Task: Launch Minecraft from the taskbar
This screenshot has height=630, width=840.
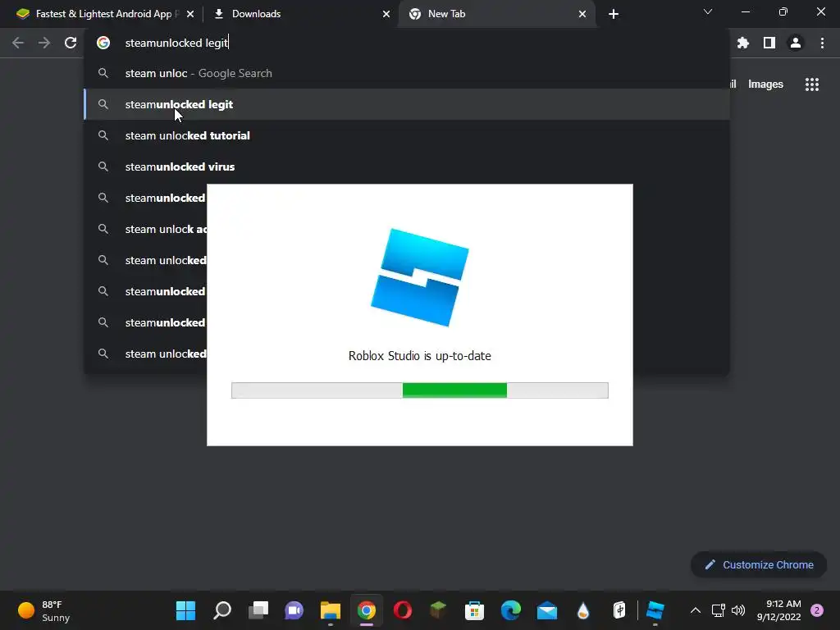Action: [x=438, y=610]
